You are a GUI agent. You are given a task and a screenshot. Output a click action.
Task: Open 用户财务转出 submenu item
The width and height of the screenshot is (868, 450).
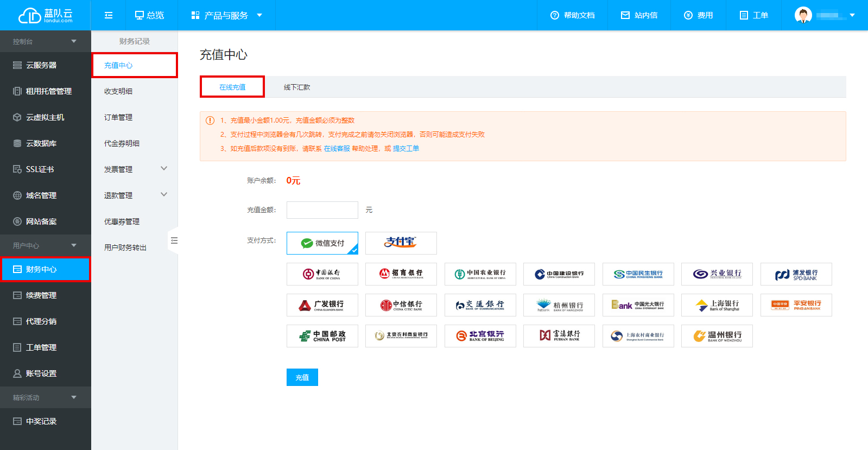135,248
